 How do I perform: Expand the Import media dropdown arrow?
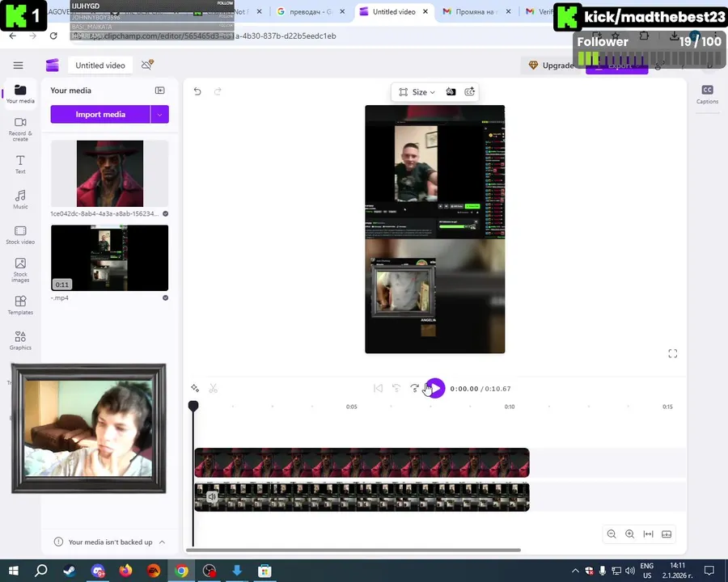click(159, 114)
